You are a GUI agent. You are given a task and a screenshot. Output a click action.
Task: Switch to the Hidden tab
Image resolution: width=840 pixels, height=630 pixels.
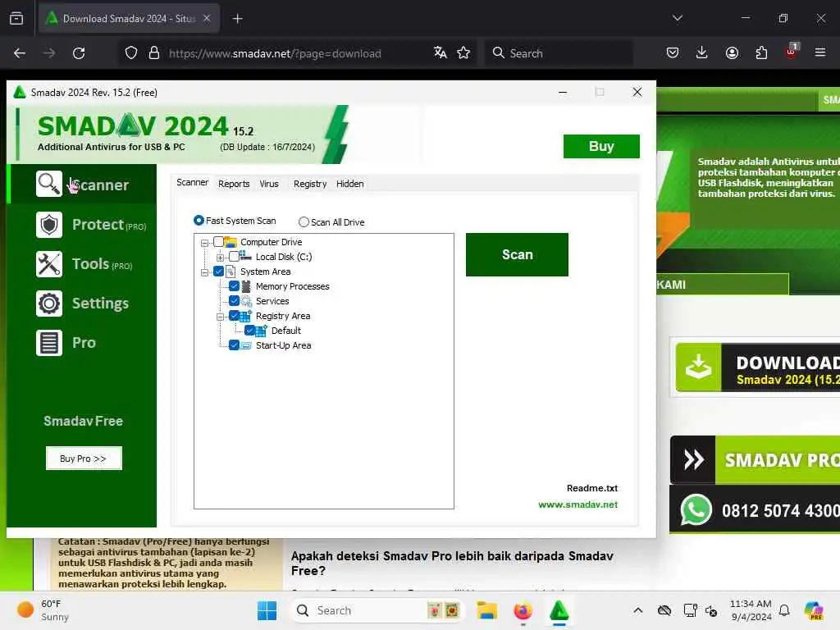tap(349, 184)
